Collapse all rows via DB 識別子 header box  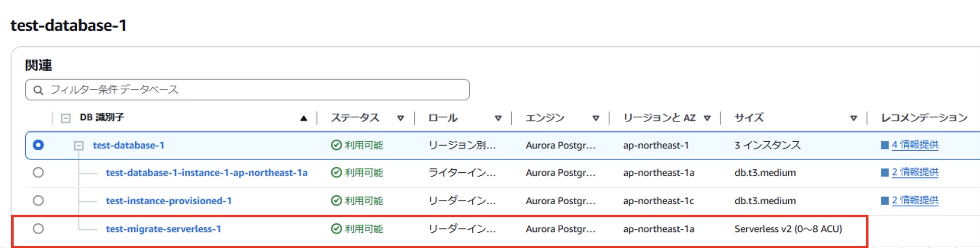pos(66,118)
